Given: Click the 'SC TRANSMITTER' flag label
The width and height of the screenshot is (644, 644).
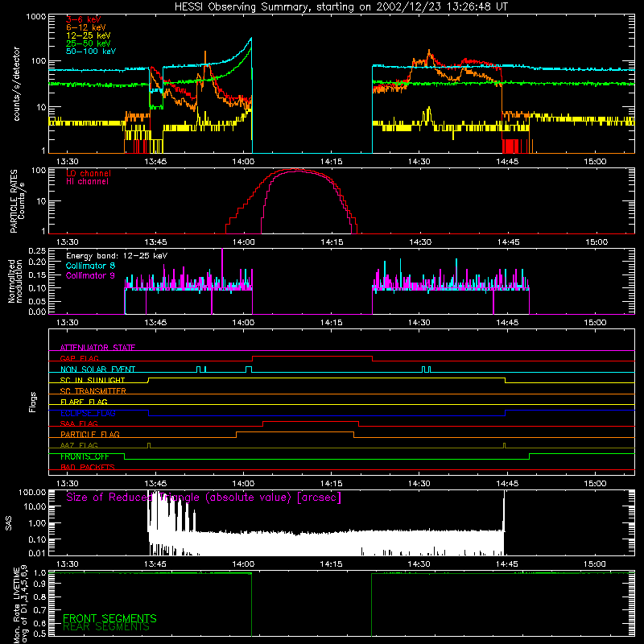Looking at the screenshot, I should coord(93,391).
